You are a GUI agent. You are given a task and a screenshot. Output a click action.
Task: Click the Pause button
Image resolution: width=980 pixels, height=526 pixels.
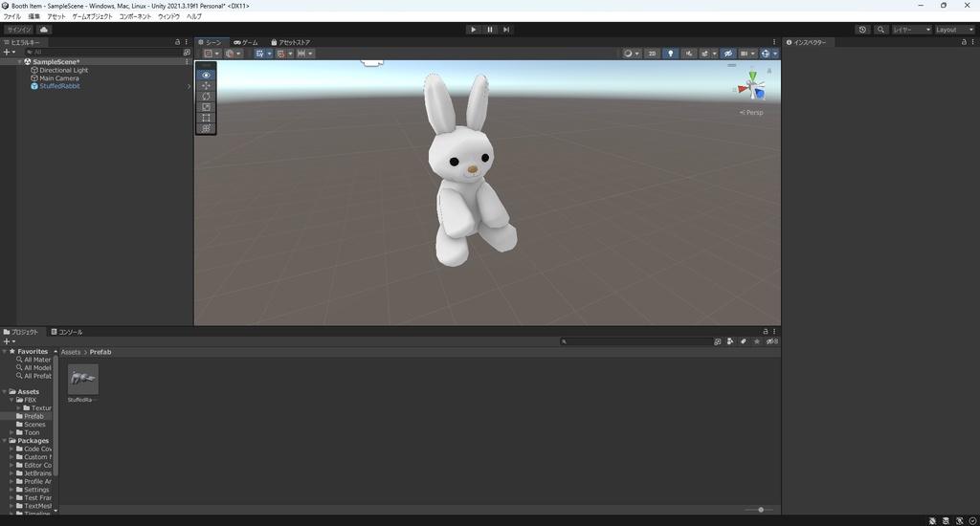(490, 30)
